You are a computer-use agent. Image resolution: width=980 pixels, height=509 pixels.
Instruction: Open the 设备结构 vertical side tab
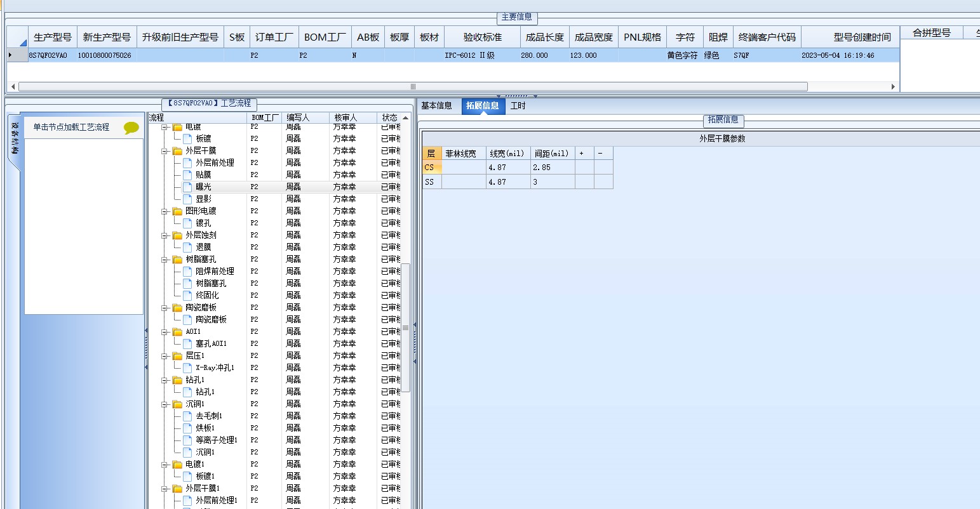[15, 138]
